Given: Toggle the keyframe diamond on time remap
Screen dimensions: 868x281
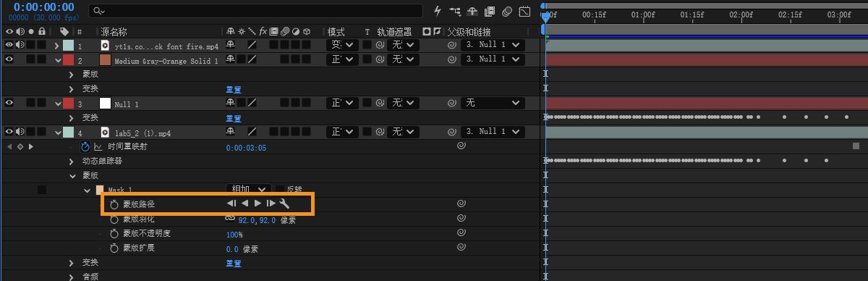Looking at the screenshot, I should [x=20, y=146].
